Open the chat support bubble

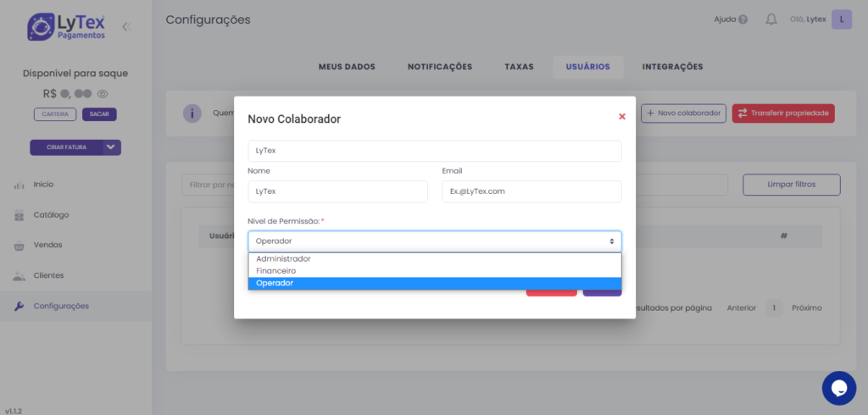[838, 387]
